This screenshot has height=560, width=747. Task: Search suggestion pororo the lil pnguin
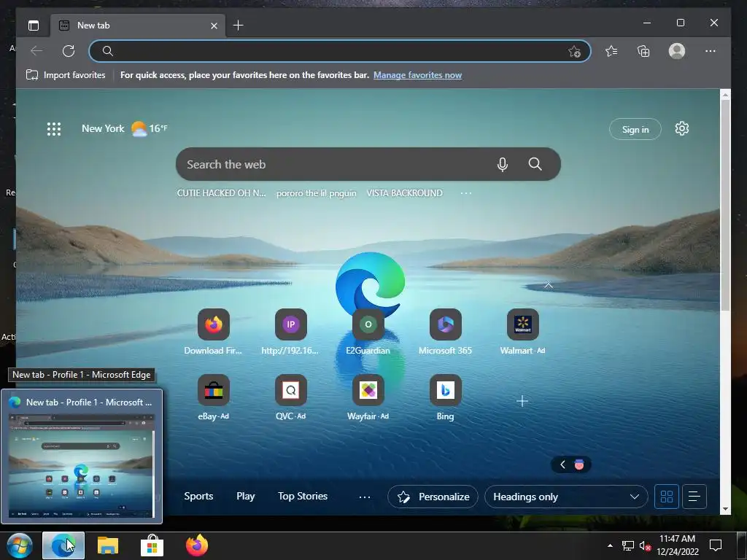tap(317, 193)
